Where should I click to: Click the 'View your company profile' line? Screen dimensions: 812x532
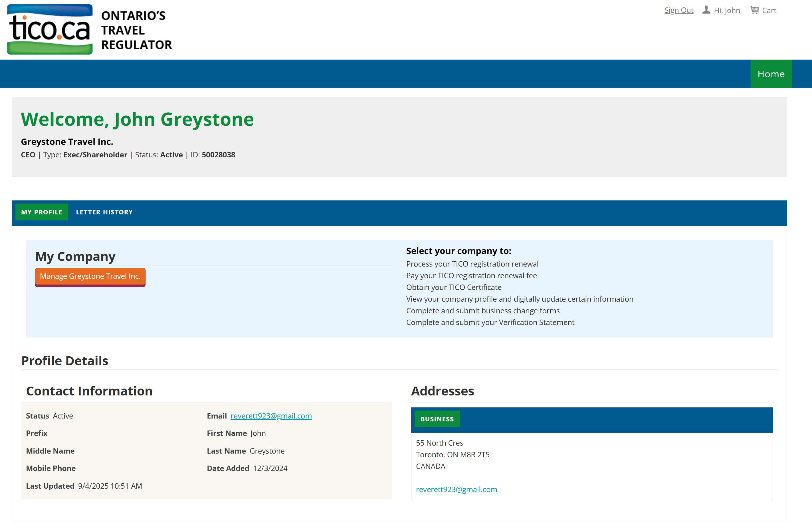coord(519,299)
